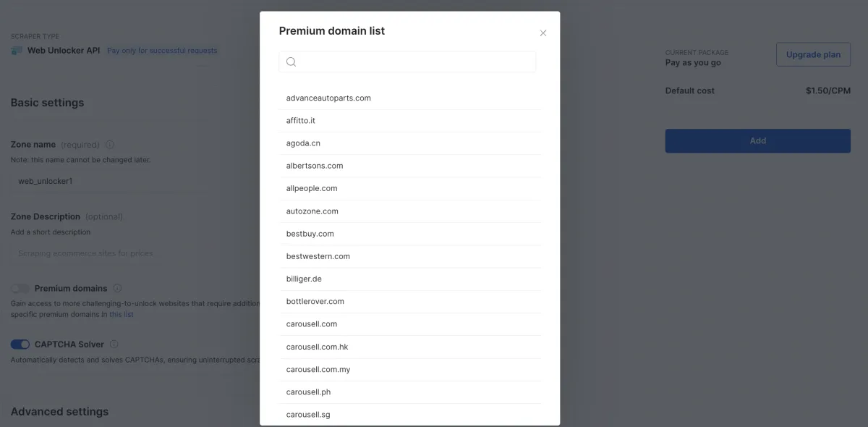Click the Zone name input field
The width and height of the screenshot is (868, 427).
click(135, 181)
